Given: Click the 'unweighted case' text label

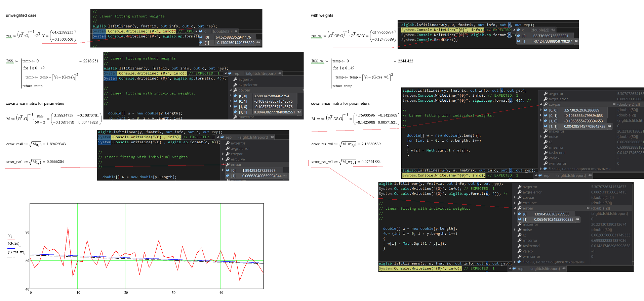Looking at the screenshot, I should pyautogui.click(x=21, y=15).
